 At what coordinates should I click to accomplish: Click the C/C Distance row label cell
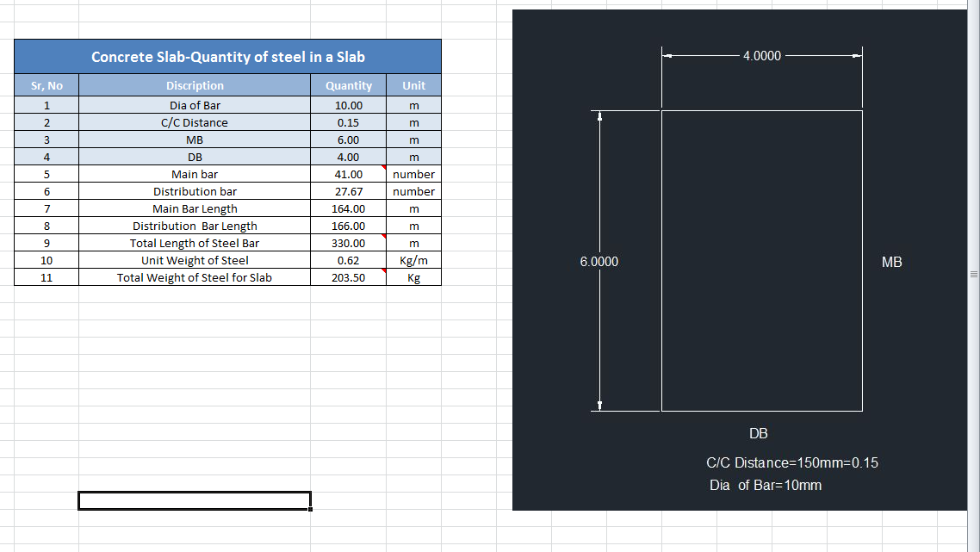[194, 122]
